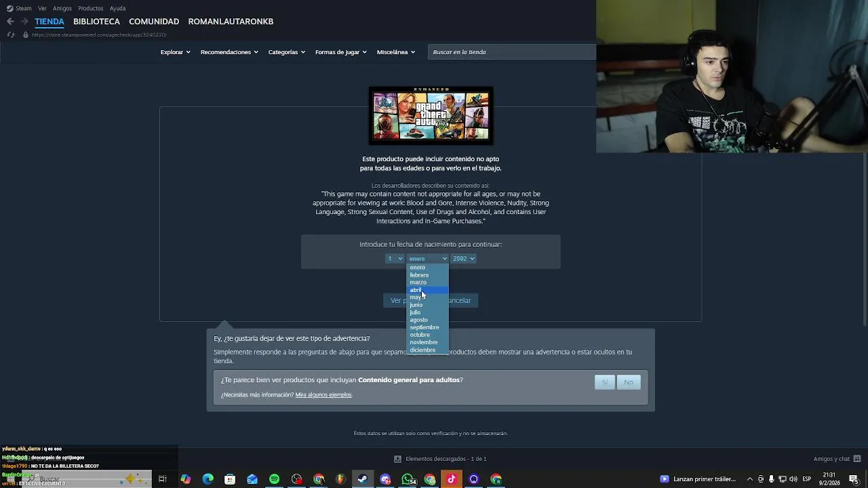Switch to the TIENDA tab

[x=50, y=22]
